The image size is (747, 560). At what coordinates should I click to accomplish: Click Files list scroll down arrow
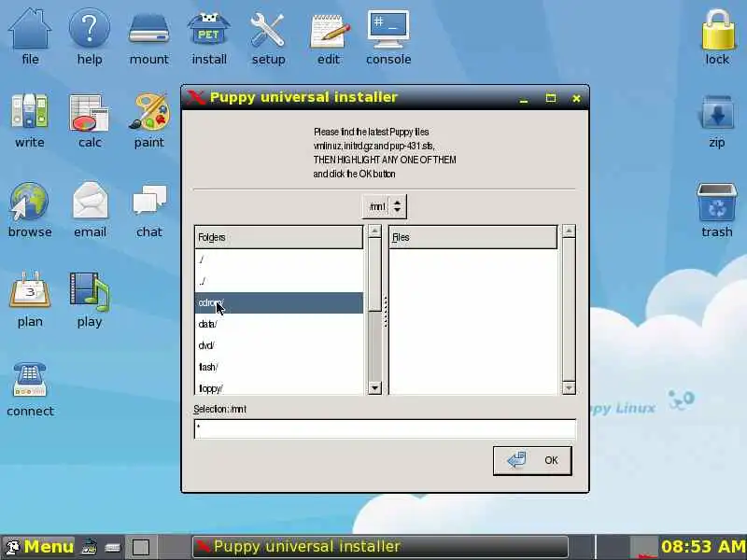(x=569, y=388)
